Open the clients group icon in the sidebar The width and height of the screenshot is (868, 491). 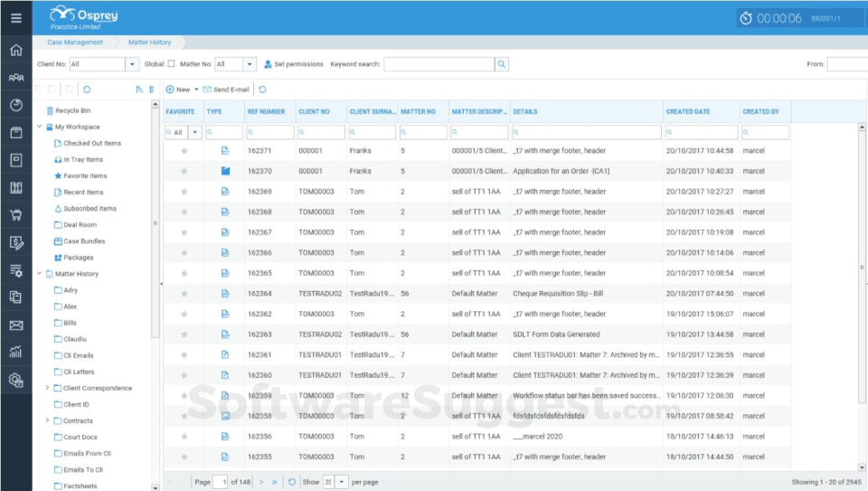pyautogui.click(x=15, y=78)
